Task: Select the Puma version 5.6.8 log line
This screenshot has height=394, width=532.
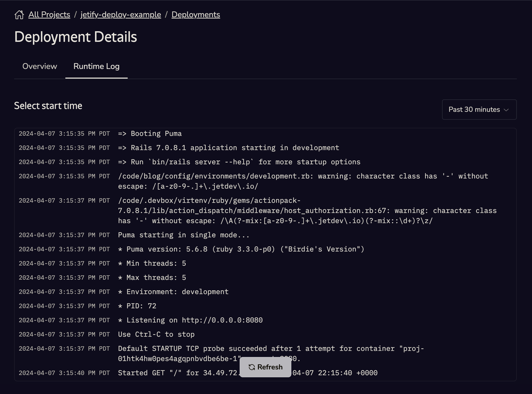Action: coord(241,249)
